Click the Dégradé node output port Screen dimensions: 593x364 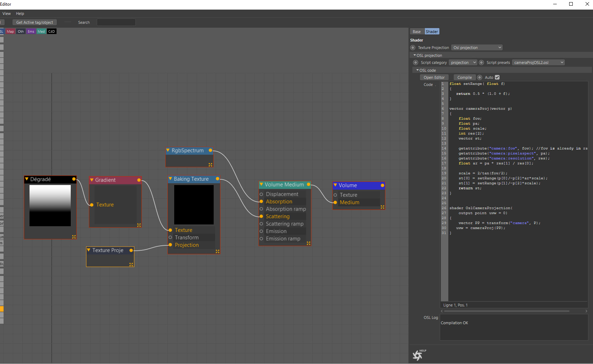pyautogui.click(x=74, y=179)
